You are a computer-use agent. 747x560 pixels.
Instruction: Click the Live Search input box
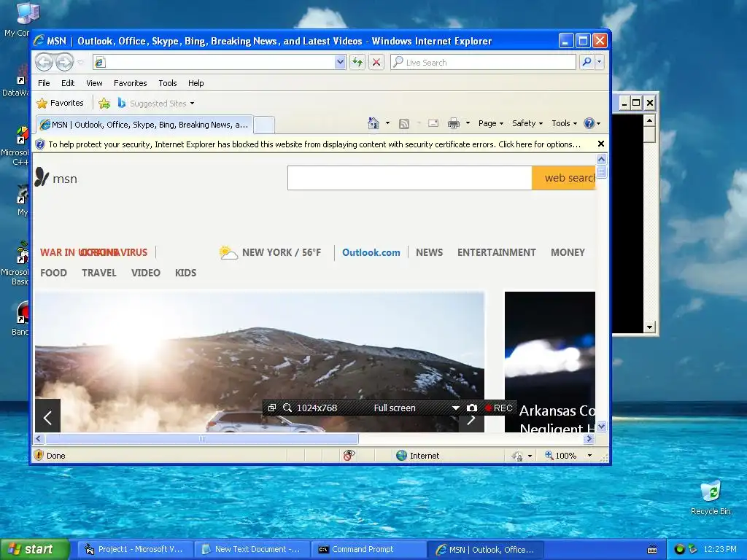[483, 62]
